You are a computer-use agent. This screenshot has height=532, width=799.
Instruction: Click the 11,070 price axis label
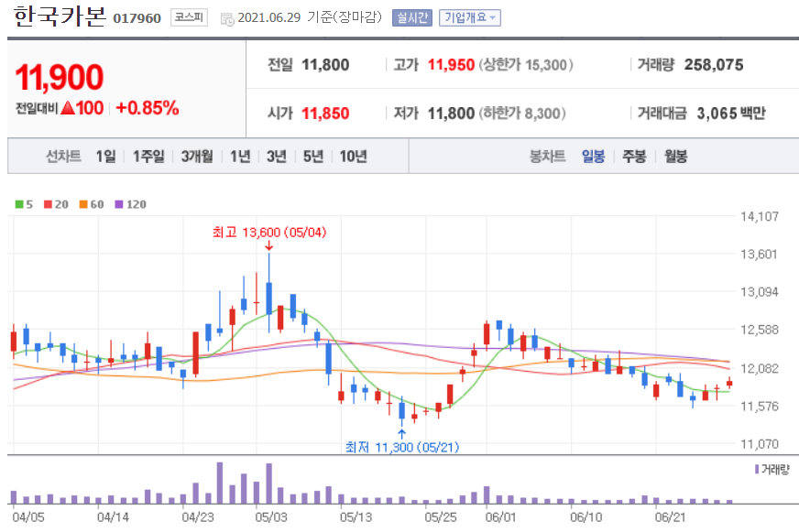click(x=760, y=444)
